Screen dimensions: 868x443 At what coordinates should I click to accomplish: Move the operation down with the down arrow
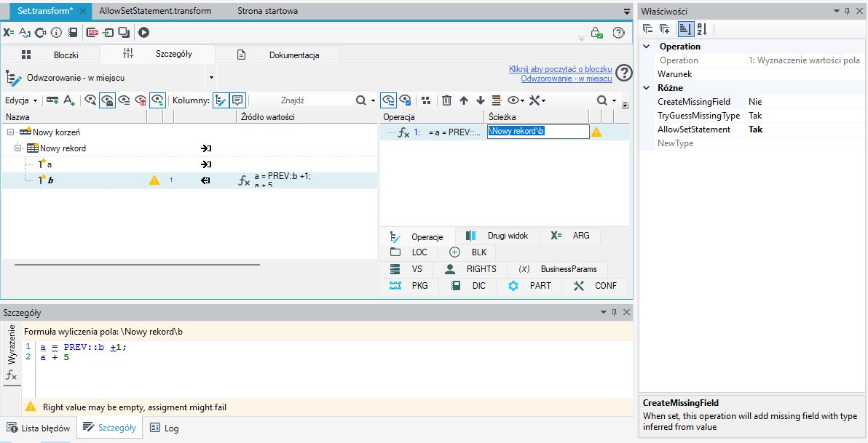click(x=481, y=100)
